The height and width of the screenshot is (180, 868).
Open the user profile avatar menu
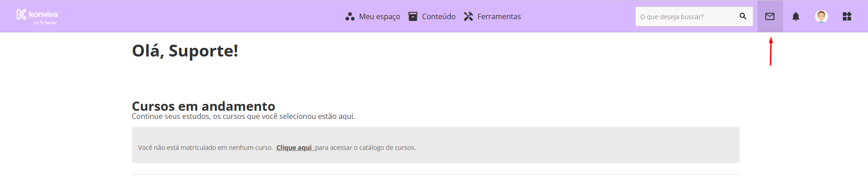821,16
